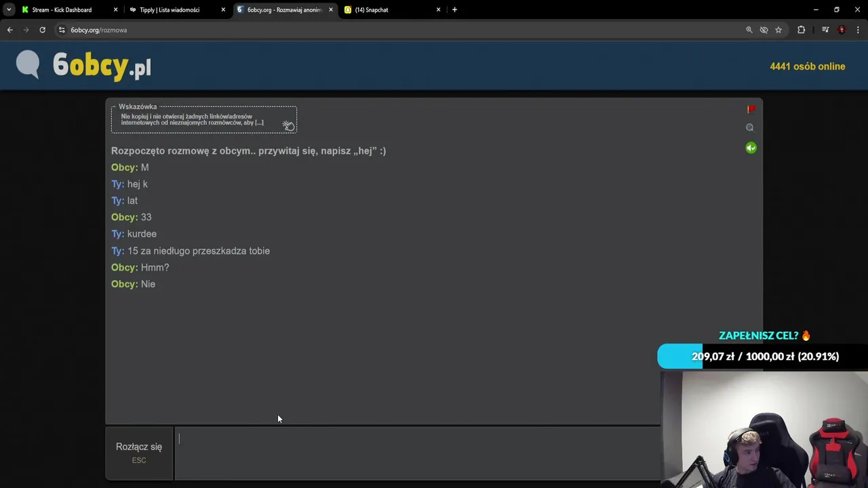Viewport: 868px width, 488px height.
Task: Click the magnifier icon in chat panel
Action: tap(750, 127)
